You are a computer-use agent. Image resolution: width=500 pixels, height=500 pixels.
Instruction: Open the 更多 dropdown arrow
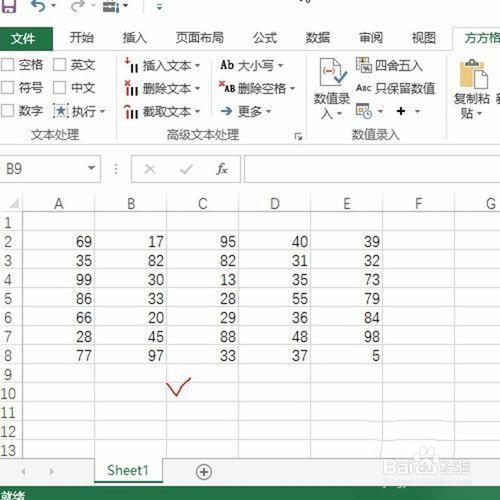coord(269,111)
